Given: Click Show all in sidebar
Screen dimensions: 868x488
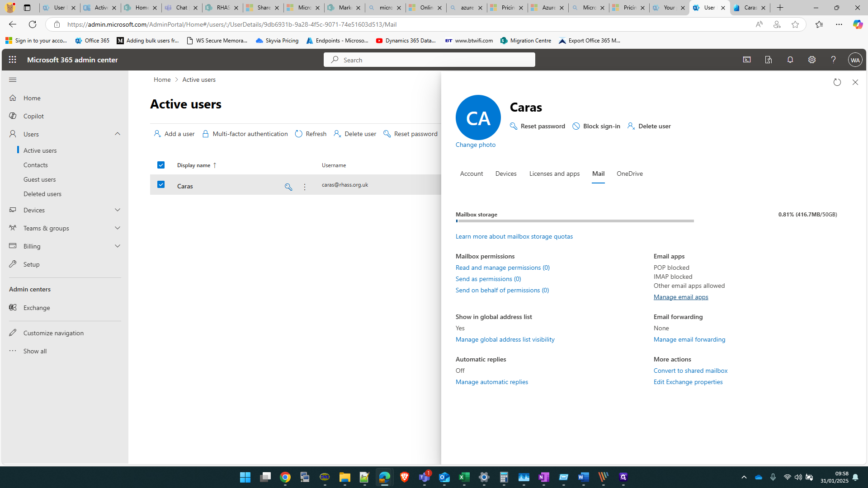Looking at the screenshot, I should click(35, 351).
